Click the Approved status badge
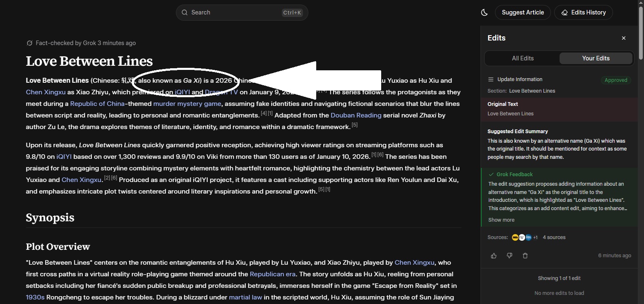 [x=616, y=80]
